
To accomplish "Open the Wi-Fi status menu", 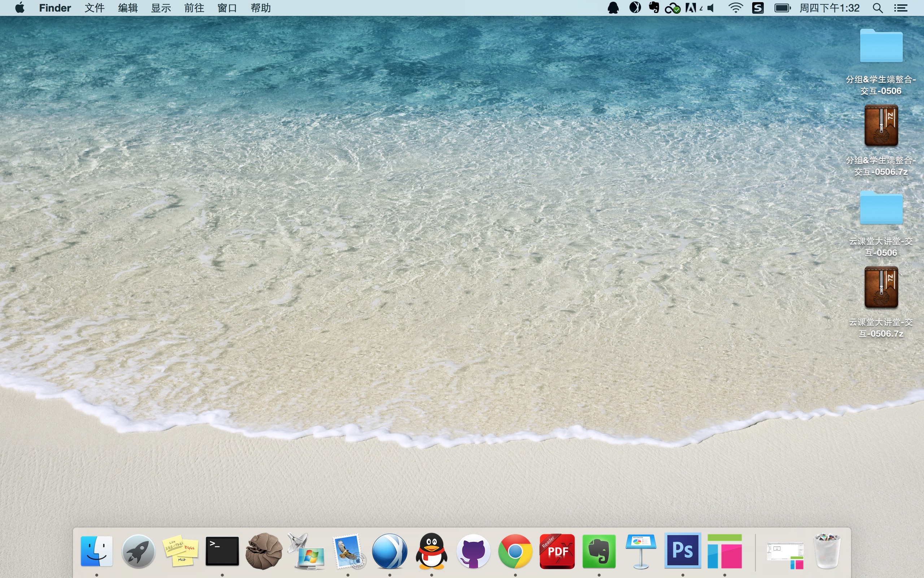I will click(735, 8).
